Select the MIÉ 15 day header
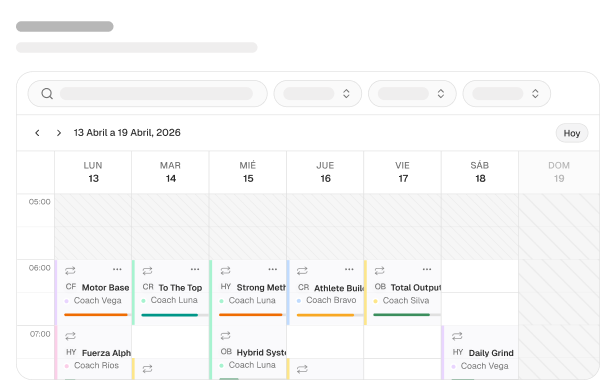Screen dimensions: 600x380 pyautogui.click(x=248, y=172)
